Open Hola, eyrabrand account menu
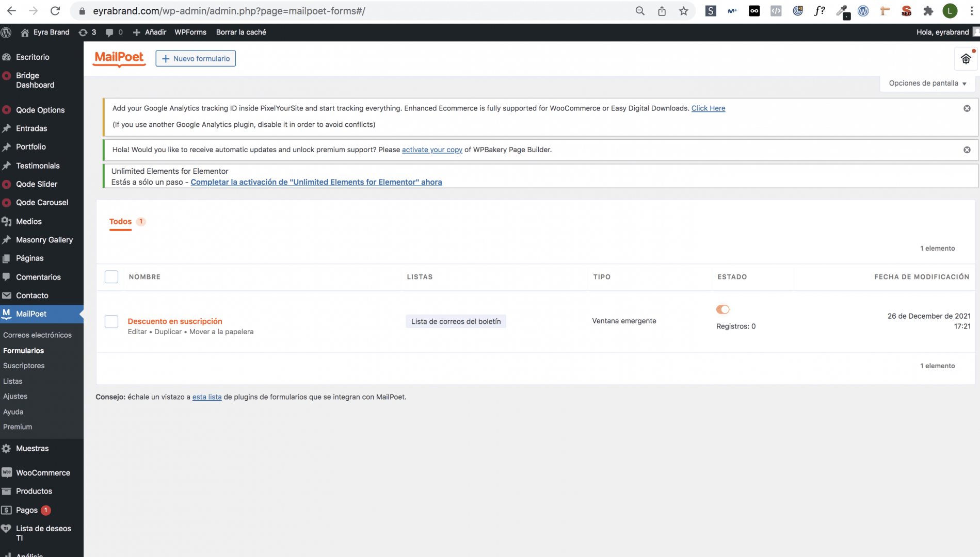The width and height of the screenshot is (980, 557). pyautogui.click(x=947, y=32)
